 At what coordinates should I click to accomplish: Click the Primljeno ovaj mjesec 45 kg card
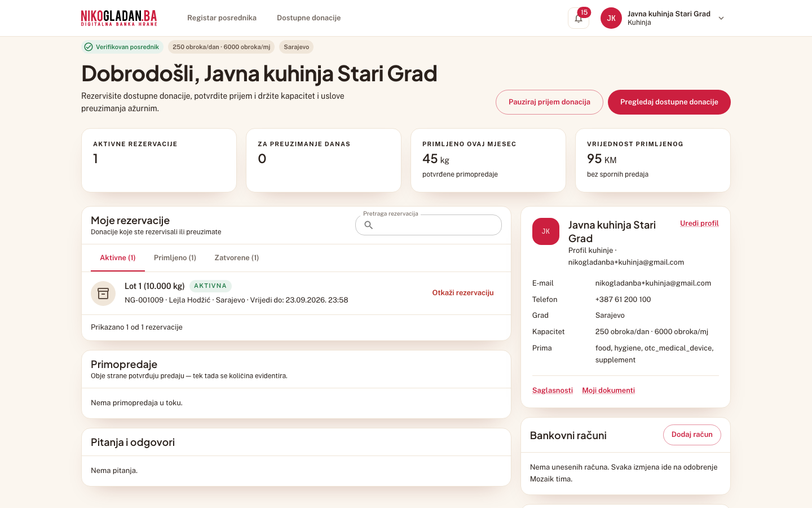[488, 160]
